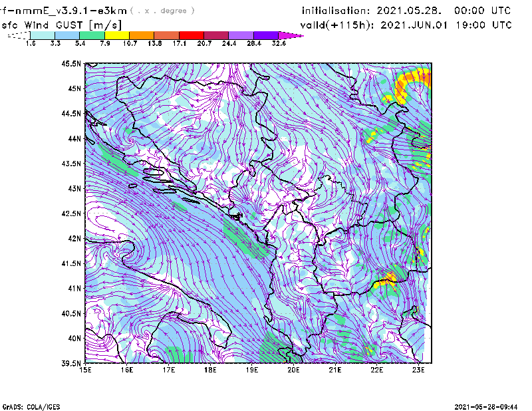Click the legend value '7.9'
Screen dimensions: 532x411
105,43
